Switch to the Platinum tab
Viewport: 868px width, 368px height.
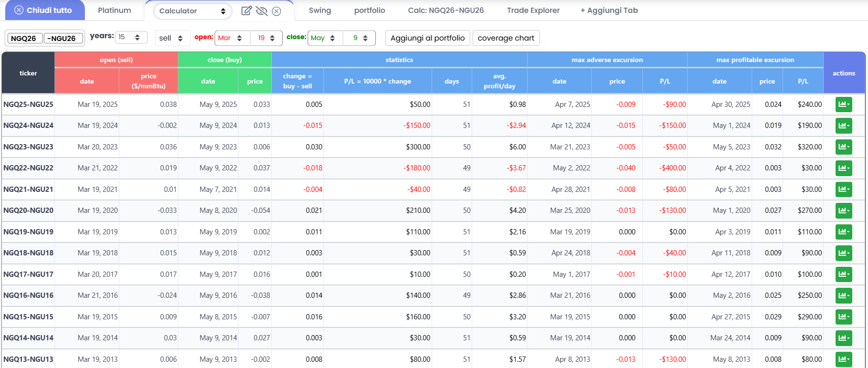point(114,11)
